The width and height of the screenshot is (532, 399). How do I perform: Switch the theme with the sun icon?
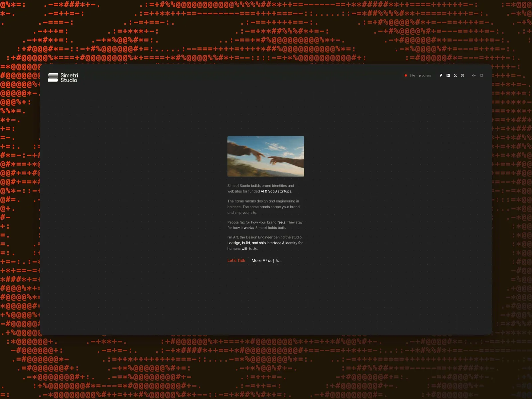(x=481, y=75)
